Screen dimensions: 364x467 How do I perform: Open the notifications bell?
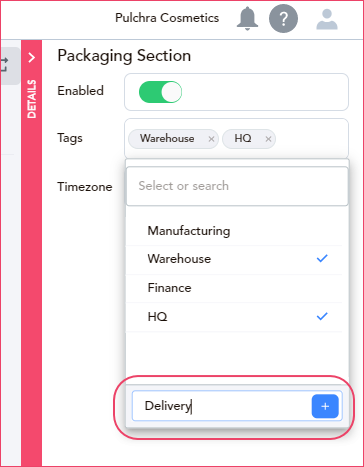coord(247,18)
